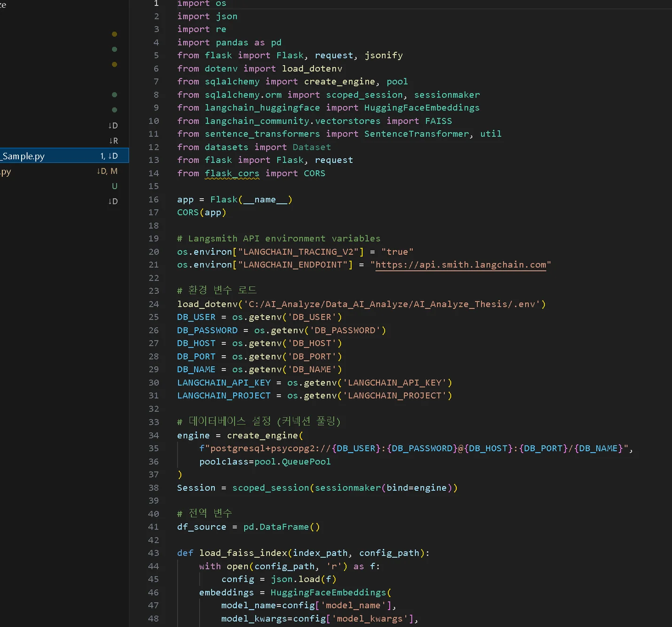
Task: Click 'Flask(__name__)' on the app line
Action: point(251,200)
